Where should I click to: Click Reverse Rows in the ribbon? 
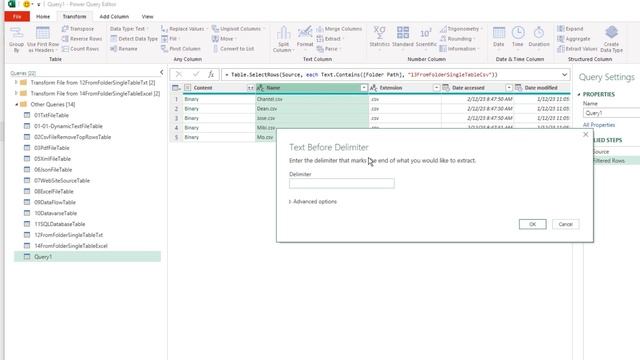pyautogui.click(x=82, y=39)
